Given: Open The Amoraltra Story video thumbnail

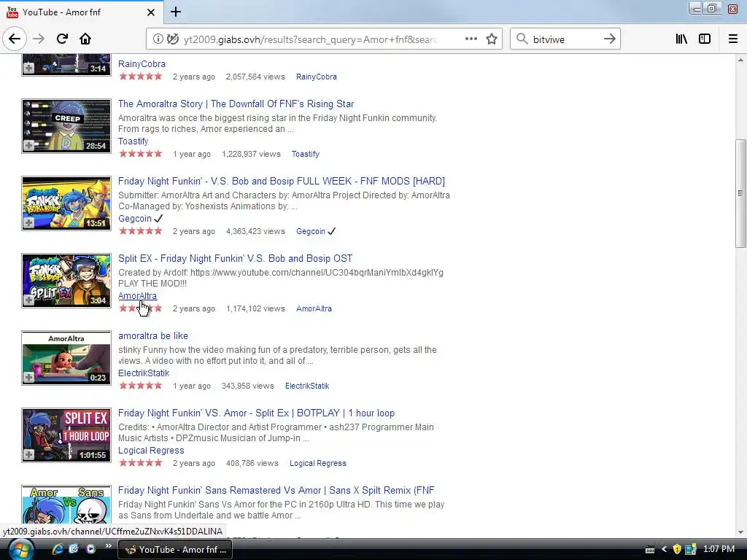Looking at the screenshot, I should (66, 126).
